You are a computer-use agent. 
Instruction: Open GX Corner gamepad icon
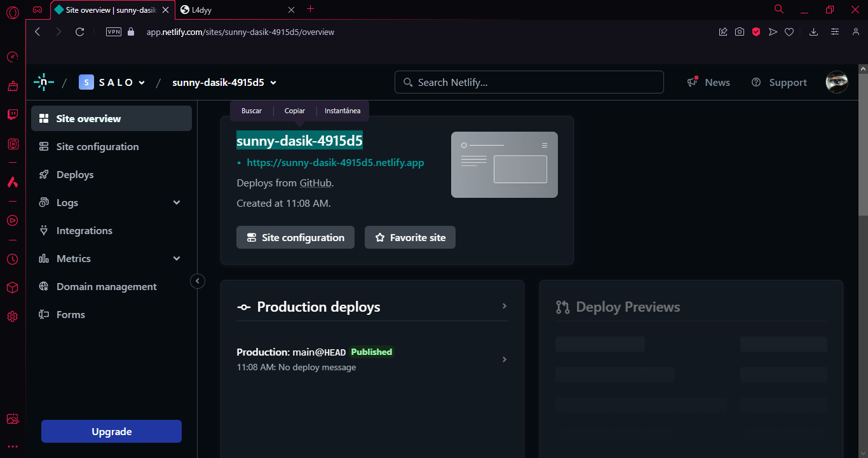tap(37, 10)
